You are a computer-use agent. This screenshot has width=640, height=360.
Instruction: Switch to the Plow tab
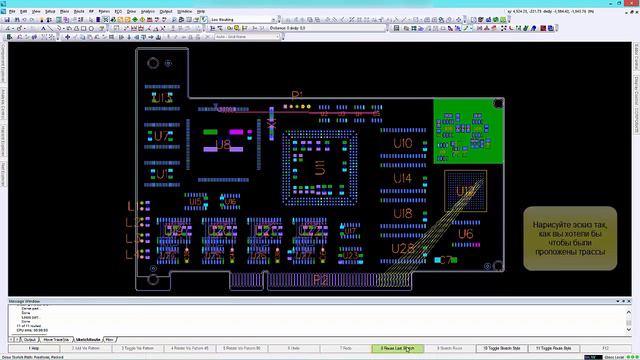[109, 340]
